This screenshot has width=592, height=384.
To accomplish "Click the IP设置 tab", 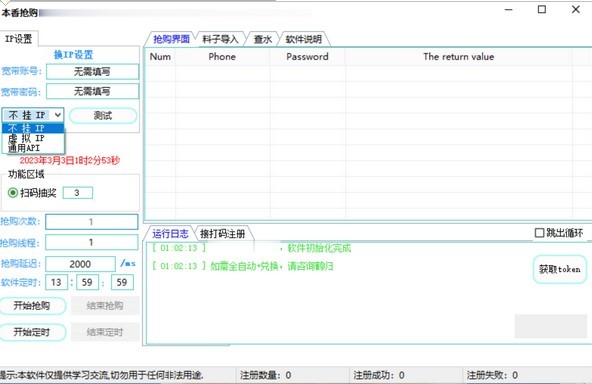I will point(19,39).
